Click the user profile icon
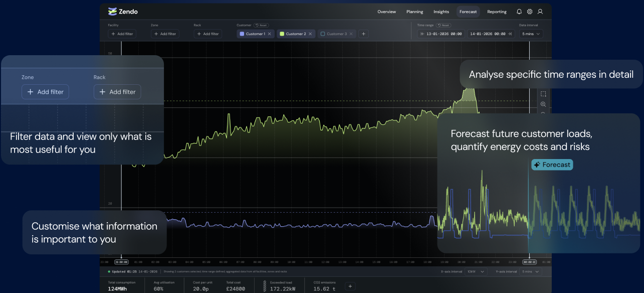Image resolution: width=644 pixels, height=293 pixels. (540, 12)
